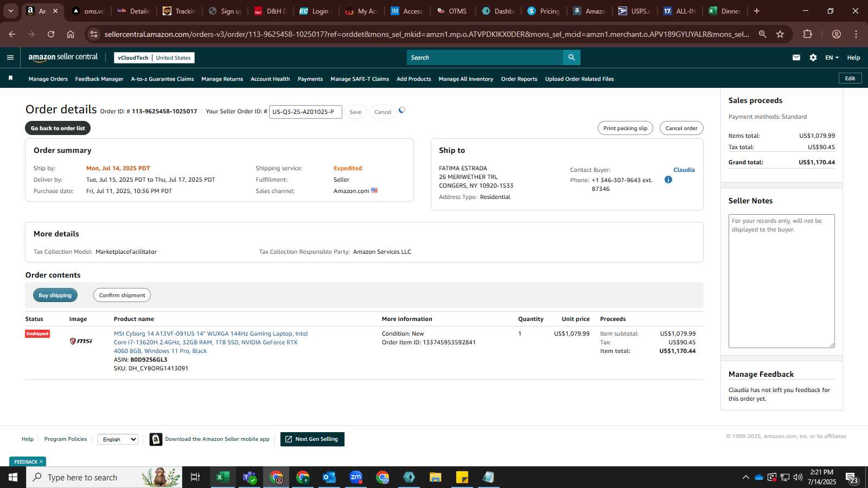Open Chrome profile icon
Image resolution: width=868 pixels, height=488 pixels.
click(837, 34)
